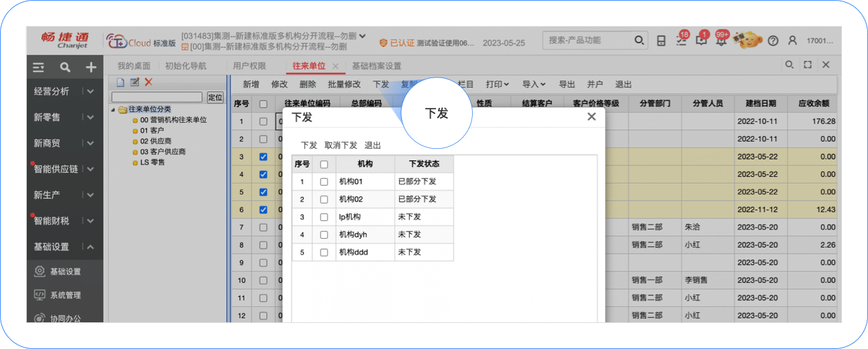Viewport: 868px width, 349px height.
Task: Switch to the 用户权限 tab
Action: [x=249, y=66]
